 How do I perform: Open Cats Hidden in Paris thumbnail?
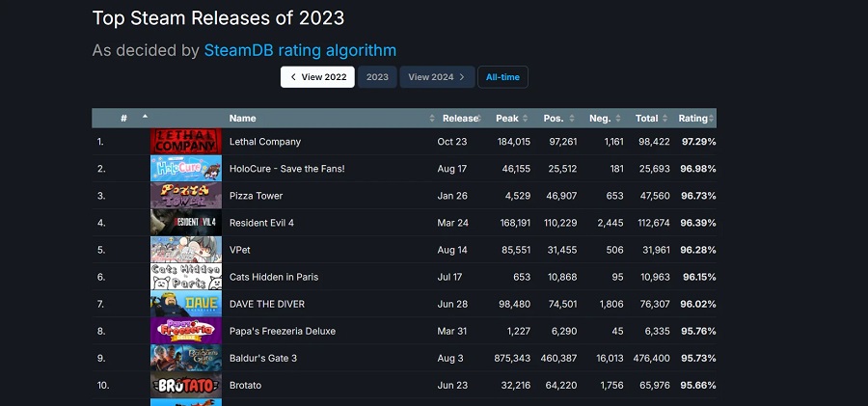(x=186, y=277)
